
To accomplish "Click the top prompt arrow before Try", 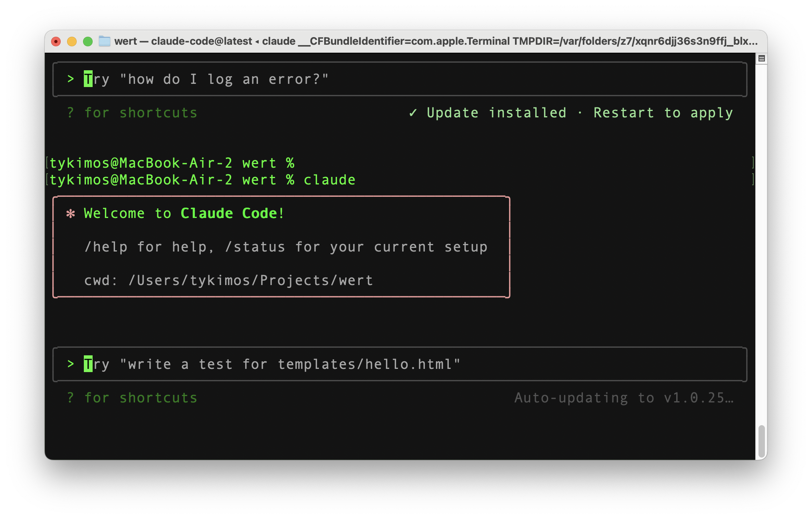I will [x=71, y=79].
